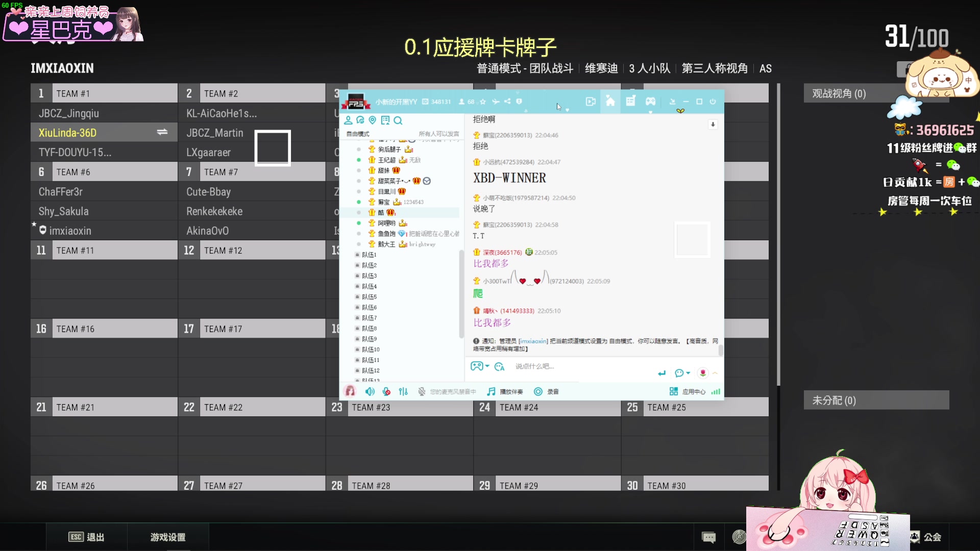Go to the YY channel home icon

tap(610, 102)
